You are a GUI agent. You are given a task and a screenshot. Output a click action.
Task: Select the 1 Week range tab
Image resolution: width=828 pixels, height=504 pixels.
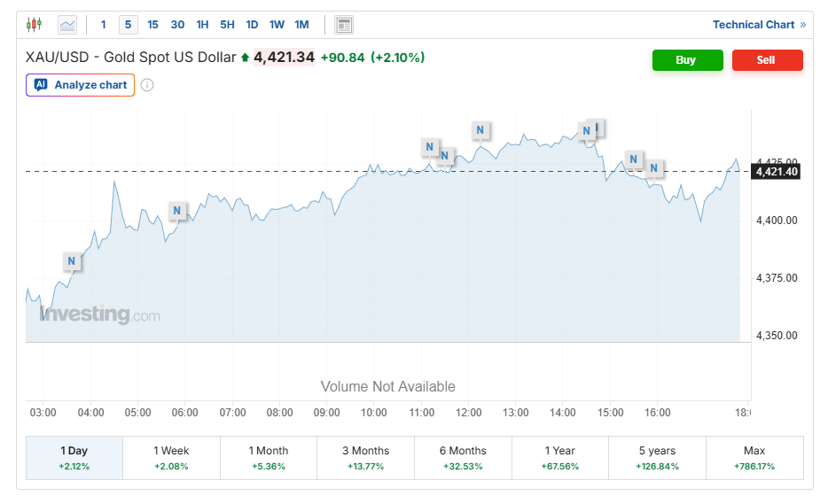[171, 457]
